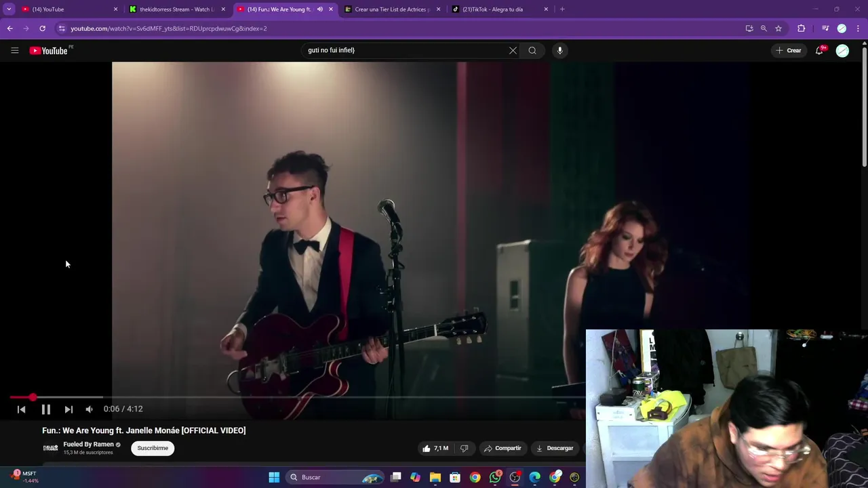Start voice search with microphone icon

(x=559, y=50)
